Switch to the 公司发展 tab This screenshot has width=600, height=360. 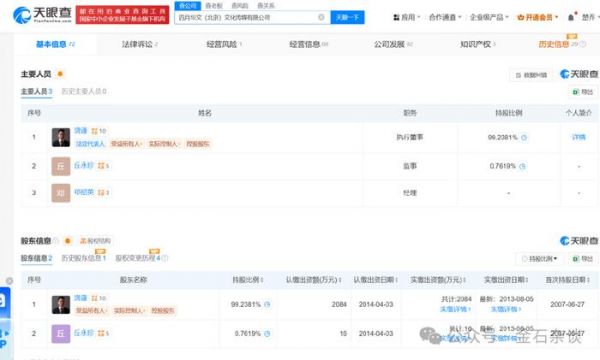click(x=393, y=44)
